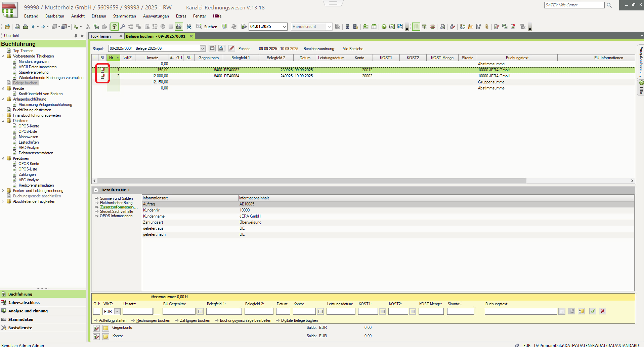Click the green question mark help icon
The height and width of the screenshot is (347, 644).
(x=384, y=27)
